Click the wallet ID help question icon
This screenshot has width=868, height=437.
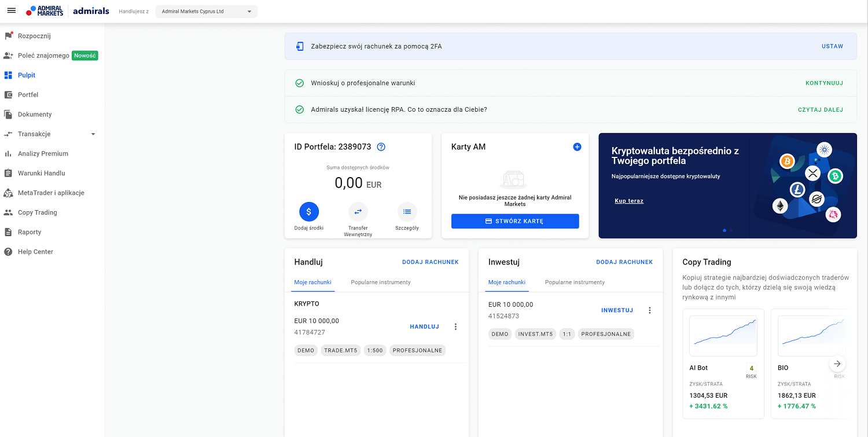pyautogui.click(x=381, y=147)
